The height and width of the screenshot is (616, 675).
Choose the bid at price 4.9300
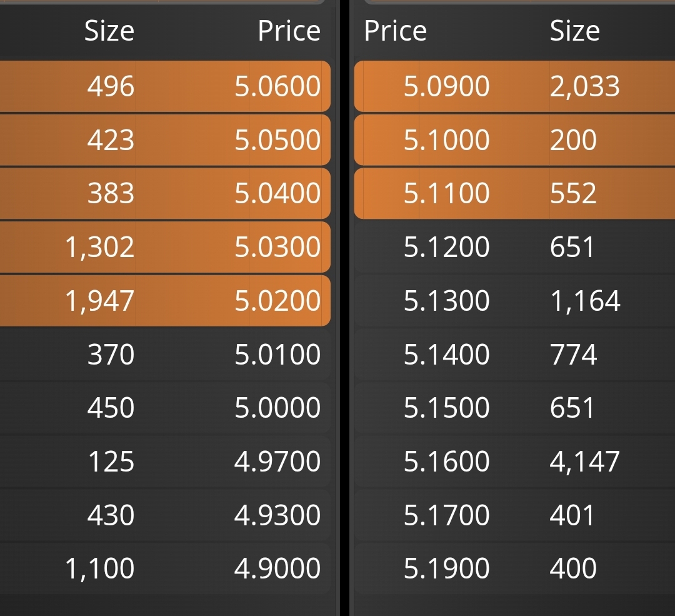[165, 515]
